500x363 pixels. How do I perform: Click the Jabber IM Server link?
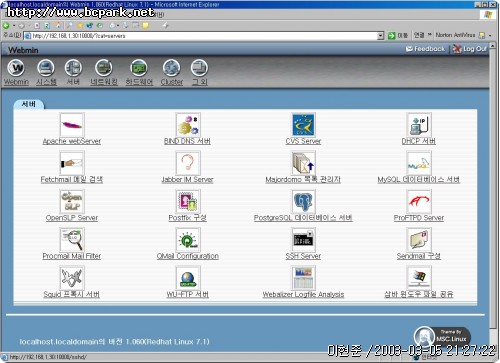click(187, 180)
